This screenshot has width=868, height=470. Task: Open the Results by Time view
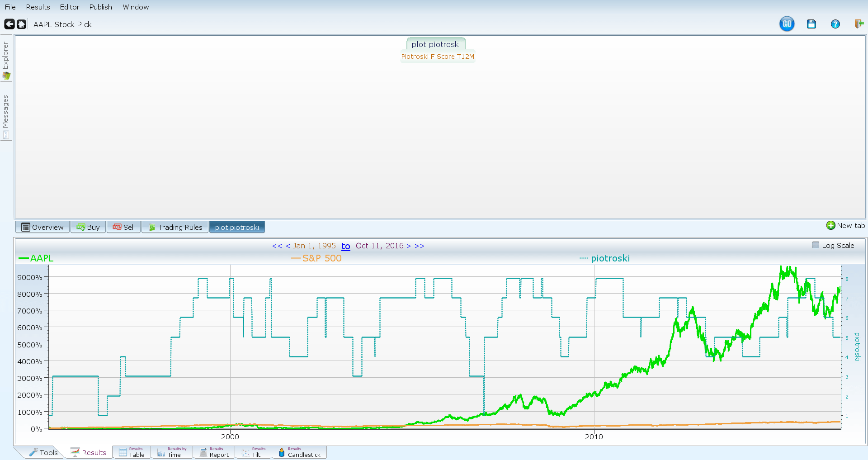pyautogui.click(x=172, y=452)
